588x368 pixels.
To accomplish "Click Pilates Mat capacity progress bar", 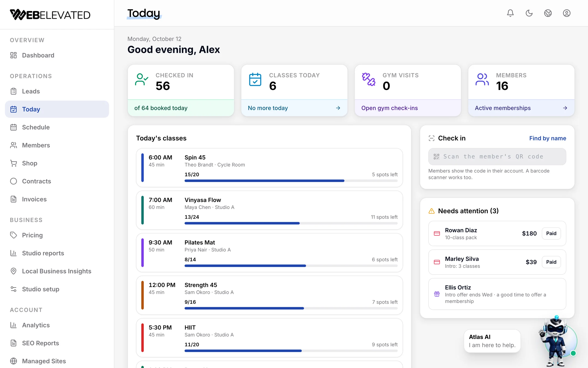I will (291, 266).
